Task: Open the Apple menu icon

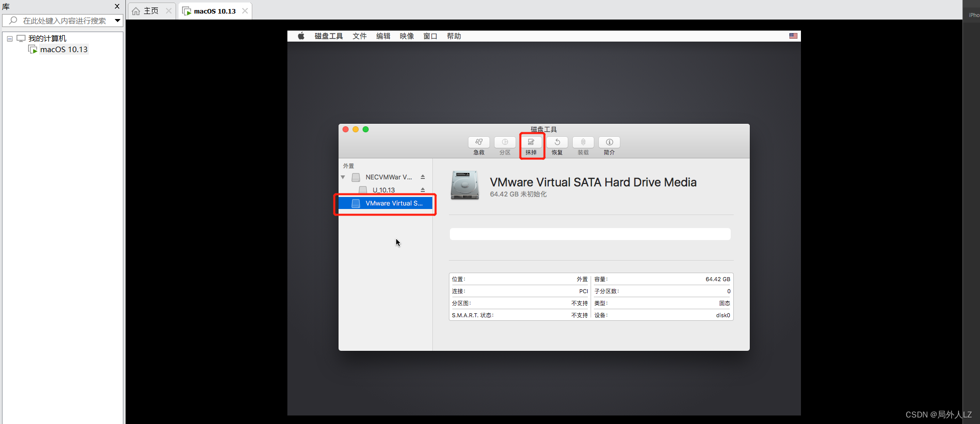Action: pos(301,36)
